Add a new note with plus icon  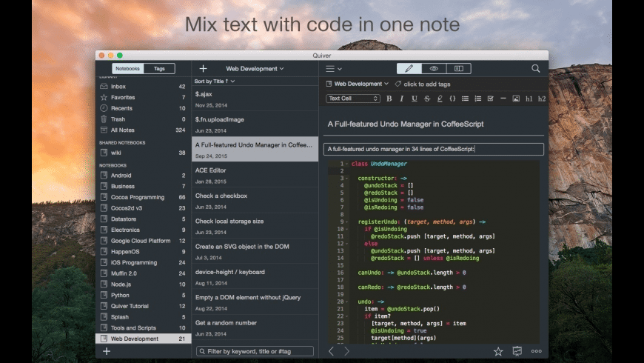click(203, 69)
